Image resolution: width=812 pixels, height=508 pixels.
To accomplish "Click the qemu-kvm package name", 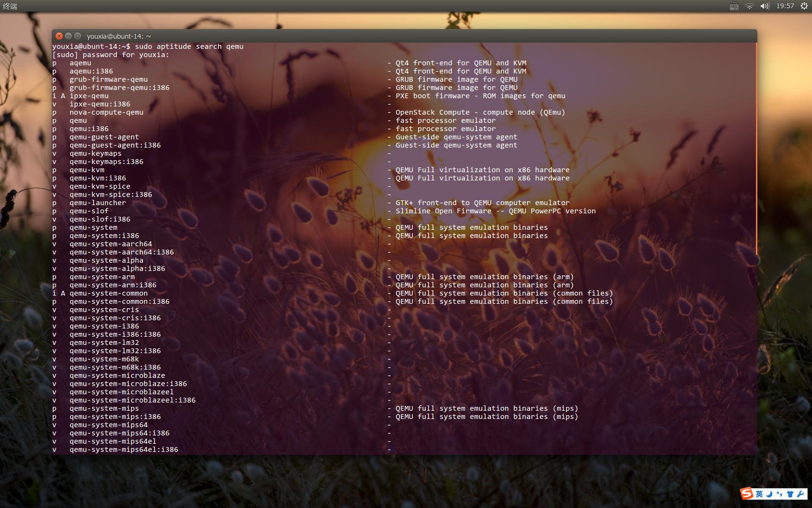I will (87, 170).
